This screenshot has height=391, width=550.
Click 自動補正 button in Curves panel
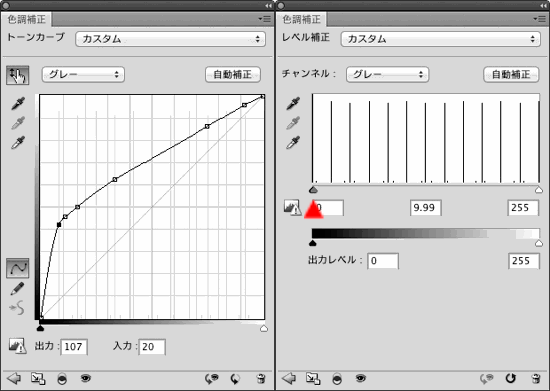[233, 74]
